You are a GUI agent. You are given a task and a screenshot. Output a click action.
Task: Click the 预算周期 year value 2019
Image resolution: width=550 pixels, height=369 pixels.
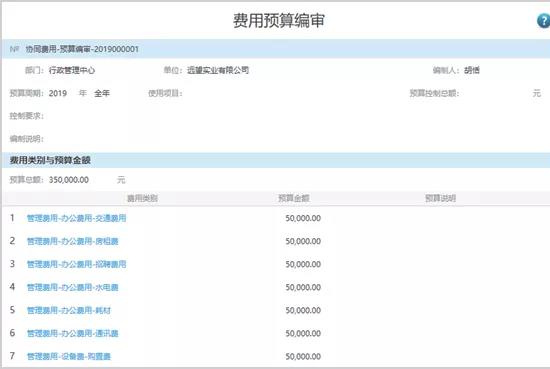[x=58, y=93]
